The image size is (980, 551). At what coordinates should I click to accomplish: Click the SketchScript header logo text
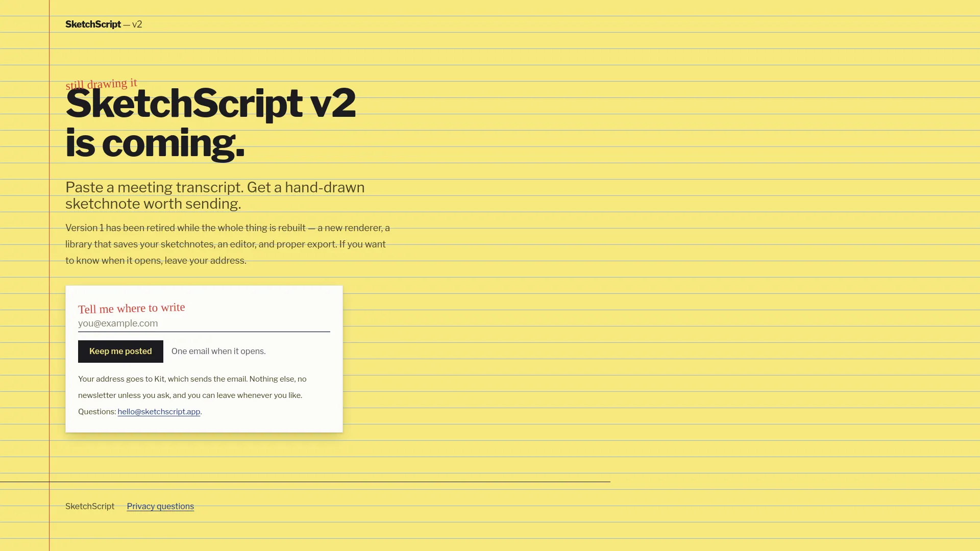[x=93, y=24]
